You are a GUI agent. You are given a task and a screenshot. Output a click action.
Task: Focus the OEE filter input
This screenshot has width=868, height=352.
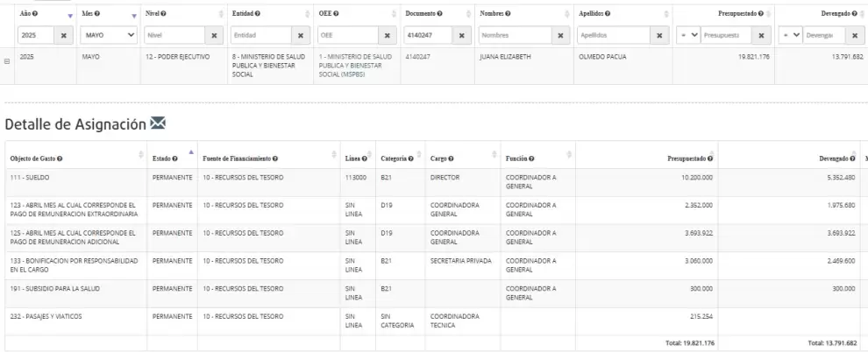(348, 35)
